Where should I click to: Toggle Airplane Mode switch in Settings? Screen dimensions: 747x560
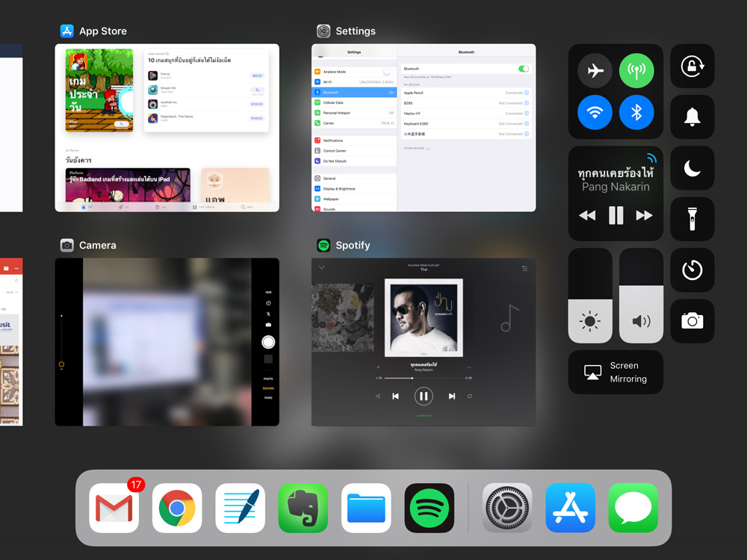tap(388, 72)
